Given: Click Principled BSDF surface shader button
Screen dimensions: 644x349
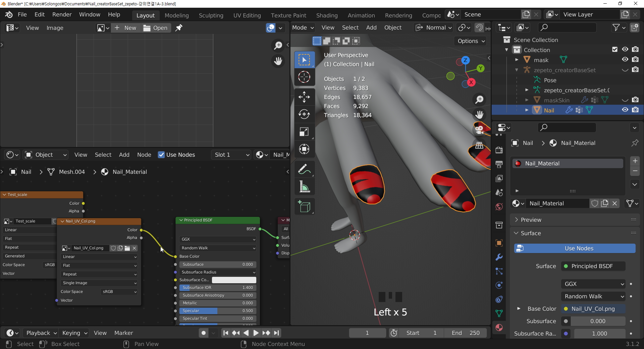Looking at the screenshot, I should coord(593,266).
